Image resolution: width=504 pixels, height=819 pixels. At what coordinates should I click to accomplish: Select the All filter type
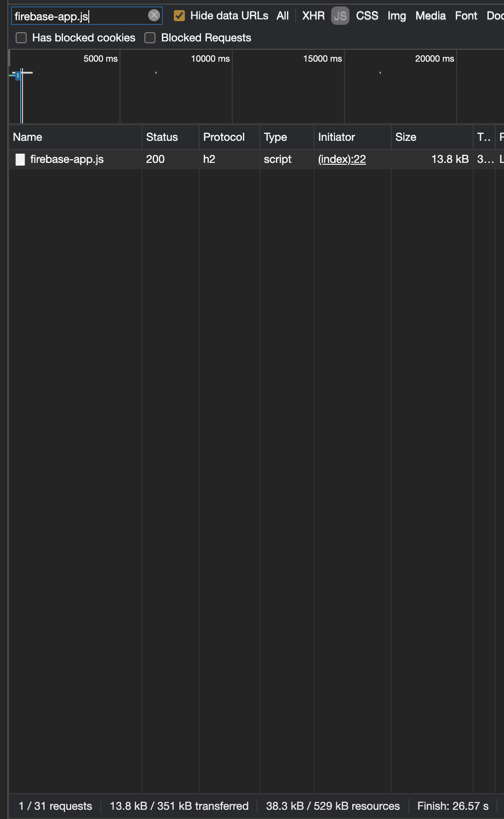pyautogui.click(x=283, y=16)
